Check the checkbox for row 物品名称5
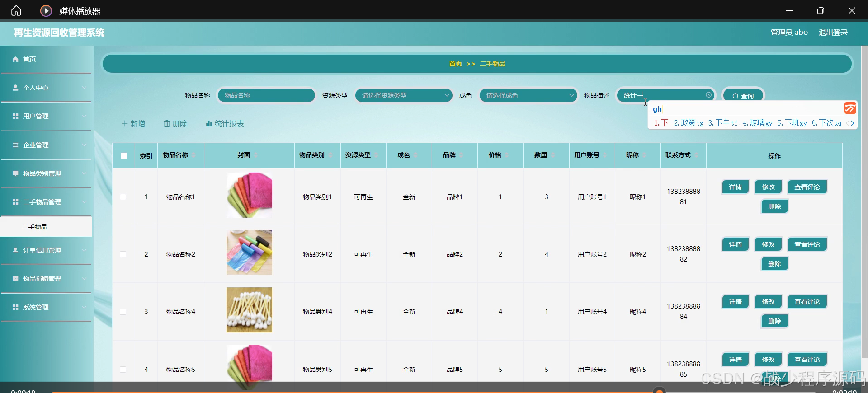Image resolution: width=868 pixels, height=393 pixels. click(123, 370)
